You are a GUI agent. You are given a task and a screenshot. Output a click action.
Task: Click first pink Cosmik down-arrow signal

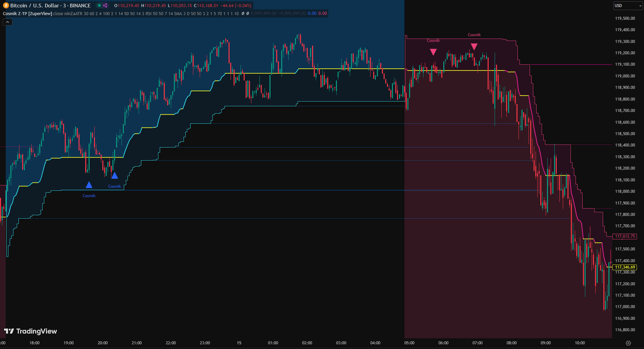[x=433, y=52]
